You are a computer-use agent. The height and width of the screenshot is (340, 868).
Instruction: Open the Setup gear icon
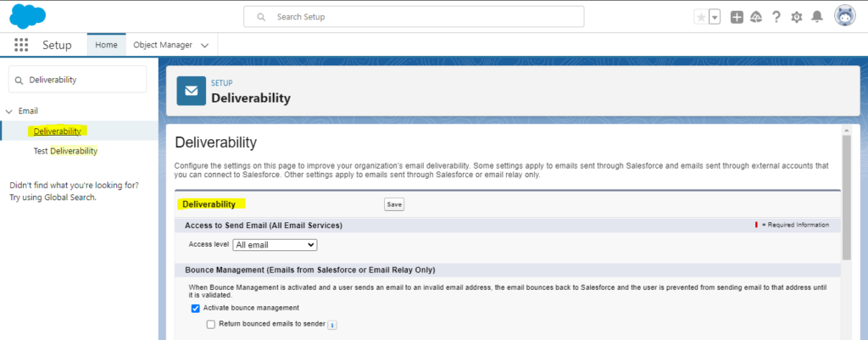pos(796,17)
